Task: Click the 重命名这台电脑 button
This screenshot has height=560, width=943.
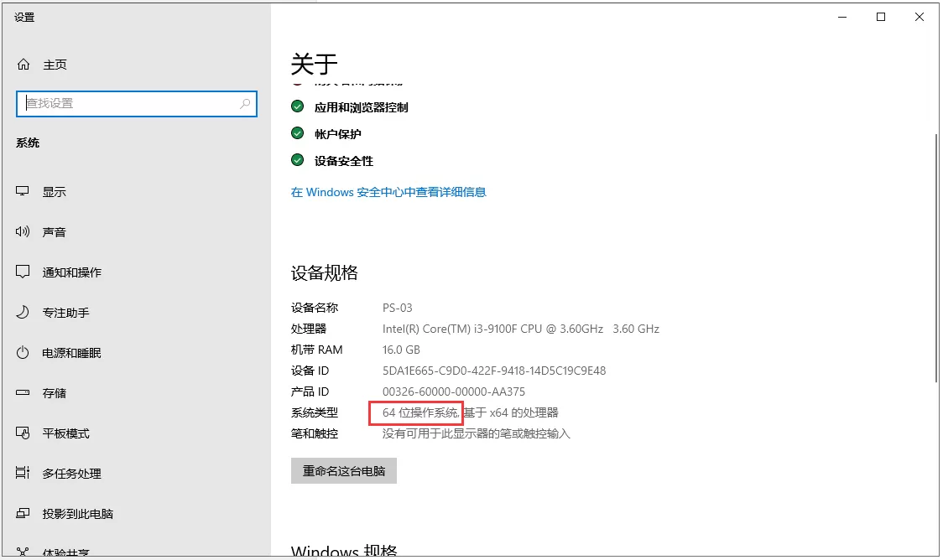Action: tap(343, 470)
